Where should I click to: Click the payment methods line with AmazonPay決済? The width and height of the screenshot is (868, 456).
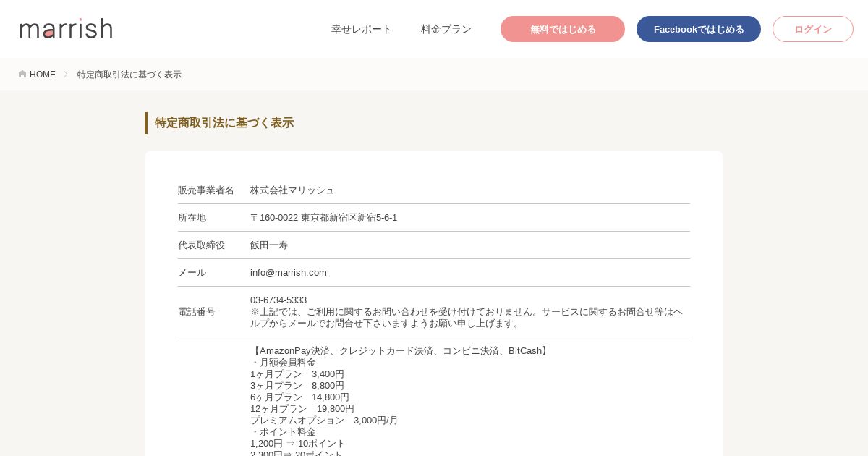[401, 351]
